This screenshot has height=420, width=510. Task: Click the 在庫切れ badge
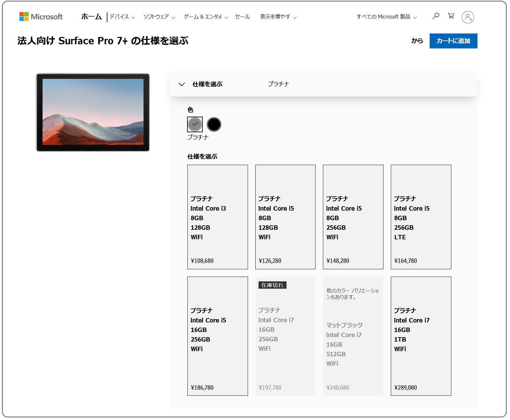click(x=272, y=285)
